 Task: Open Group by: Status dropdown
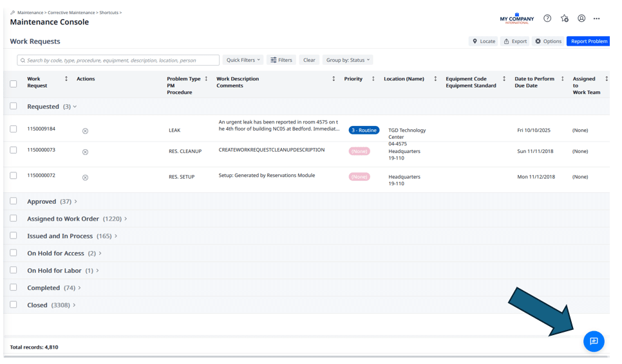pos(348,60)
